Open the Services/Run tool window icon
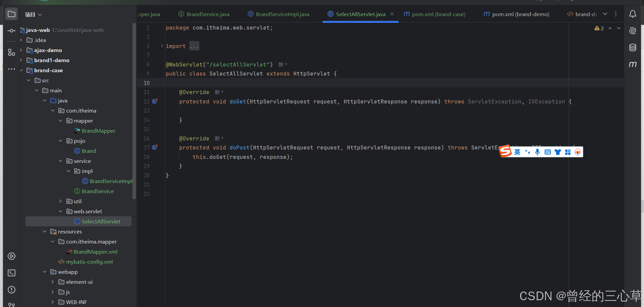The width and height of the screenshot is (644, 307). [11, 256]
